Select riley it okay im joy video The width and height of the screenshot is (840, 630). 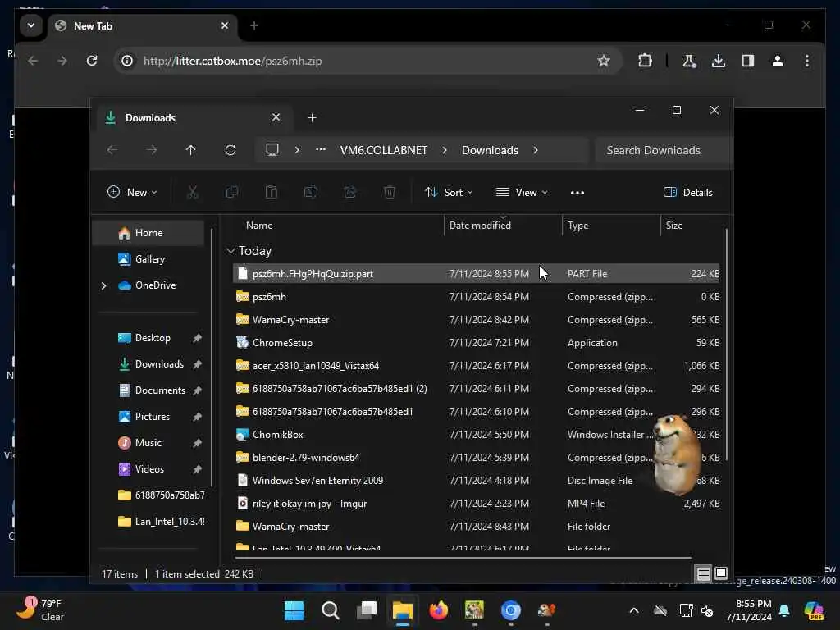[x=477, y=504]
